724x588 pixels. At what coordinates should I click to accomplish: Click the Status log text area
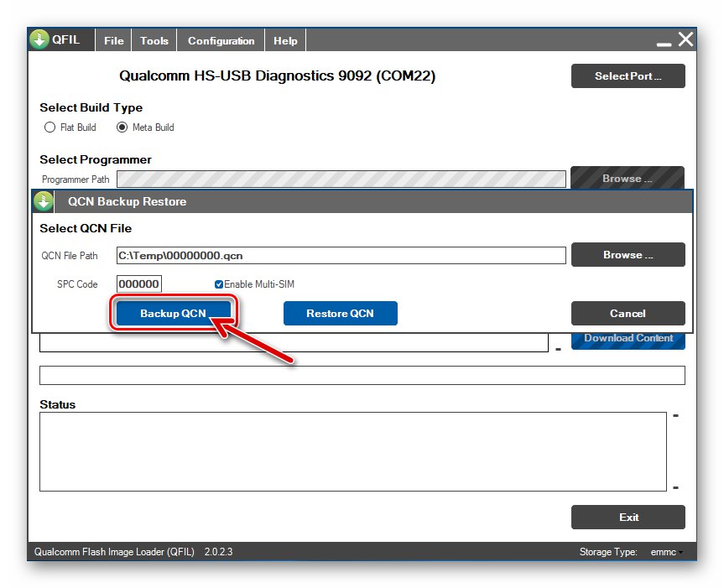(x=352, y=452)
